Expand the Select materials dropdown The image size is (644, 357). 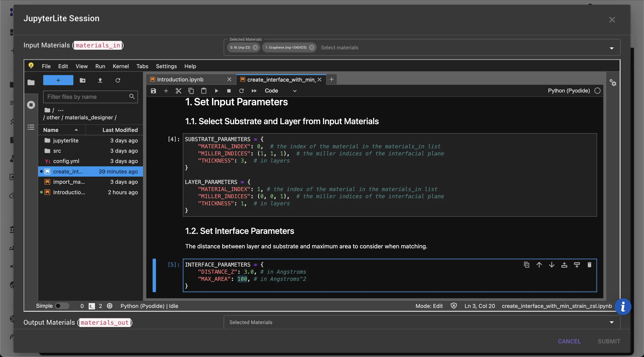pyautogui.click(x=612, y=48)
